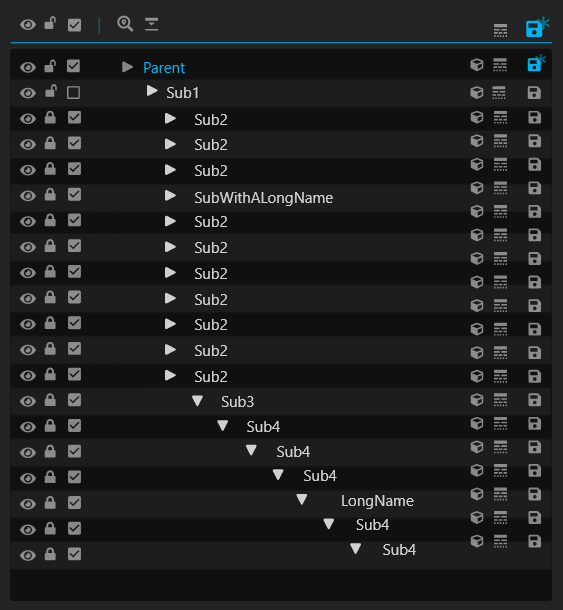
Task: Enable the unchecked checkbox on Sub1 row
Action: [74, 93]
